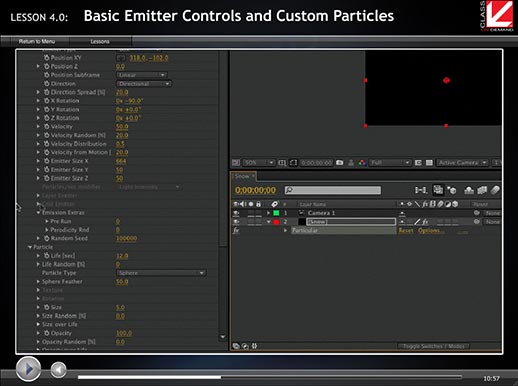Toggle Particular fx effect switch
The width and height of the screenshot is (518, 386).
pos(236,230)
